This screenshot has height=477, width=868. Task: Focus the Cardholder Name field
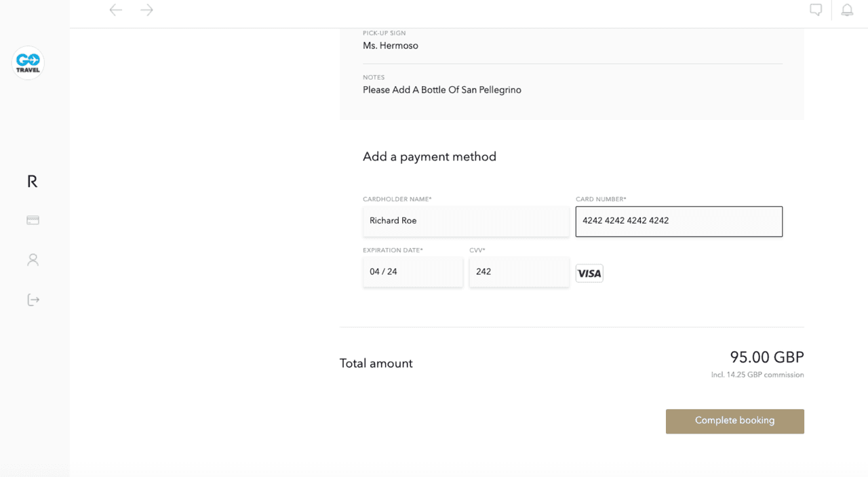click(x=466, y=222)
